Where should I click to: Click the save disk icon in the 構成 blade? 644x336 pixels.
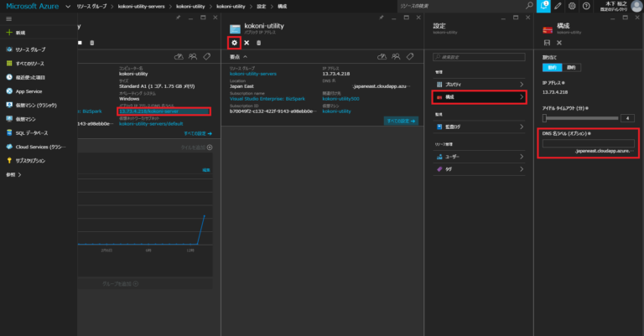click(x=547, y=43)
